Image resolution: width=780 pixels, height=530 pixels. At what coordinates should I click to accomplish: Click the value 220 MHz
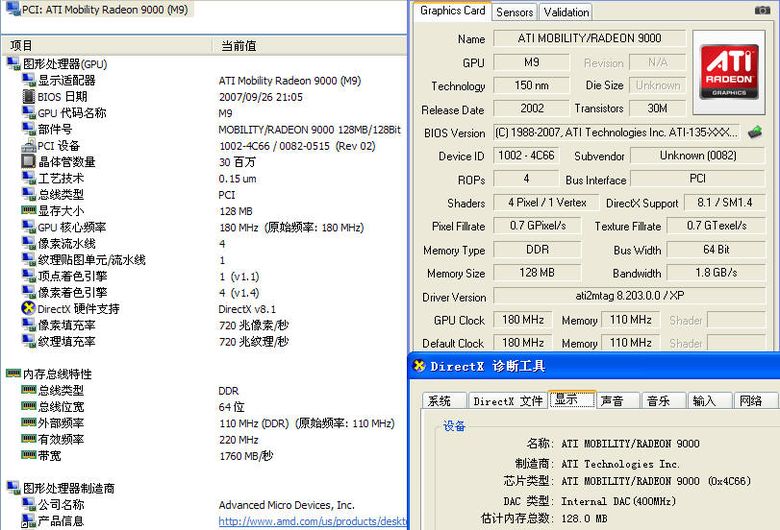coord(239,440)
